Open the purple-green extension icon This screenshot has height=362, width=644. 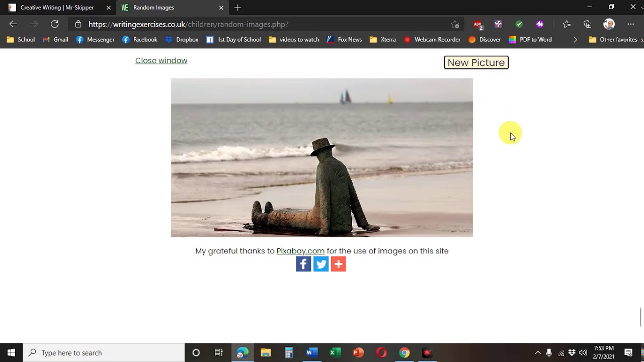pyautogui.click(x=498, y=24)
